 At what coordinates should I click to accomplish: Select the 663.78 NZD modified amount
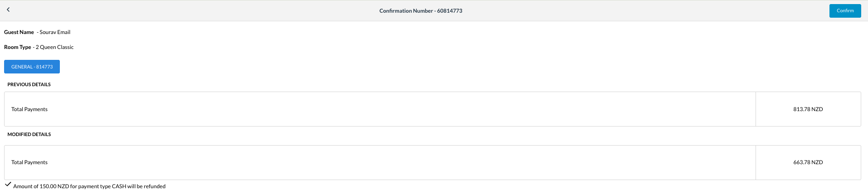[x=808, y=162]
